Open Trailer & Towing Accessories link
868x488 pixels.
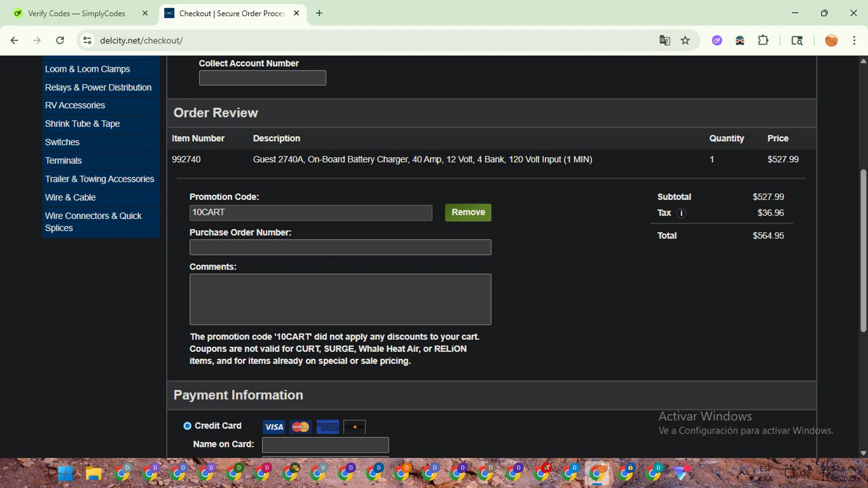(100, 179)
